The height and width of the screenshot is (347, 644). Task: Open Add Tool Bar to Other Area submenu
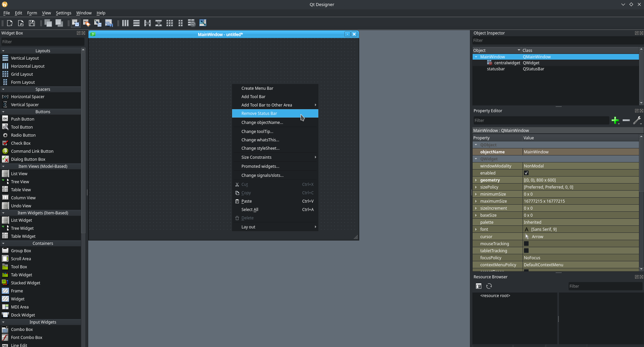(x=275, y=105)
